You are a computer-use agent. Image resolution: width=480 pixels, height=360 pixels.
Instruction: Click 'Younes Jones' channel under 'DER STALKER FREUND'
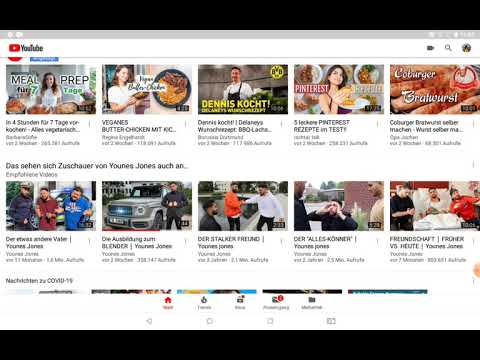(x=214, y=254)
